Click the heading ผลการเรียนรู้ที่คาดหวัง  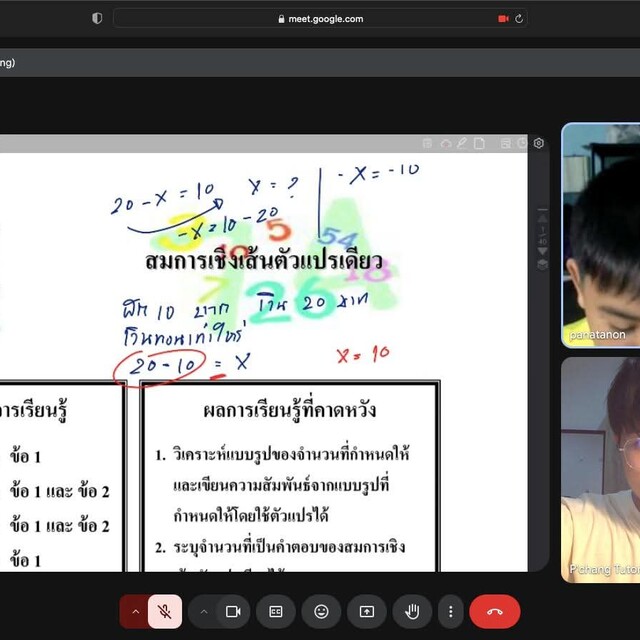pyautogui.click(x=289, y=411)
